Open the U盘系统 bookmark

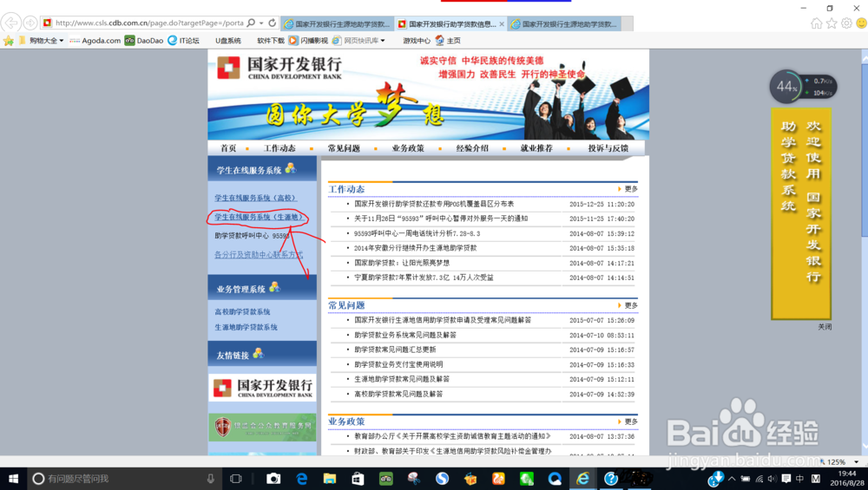[228, 41]
